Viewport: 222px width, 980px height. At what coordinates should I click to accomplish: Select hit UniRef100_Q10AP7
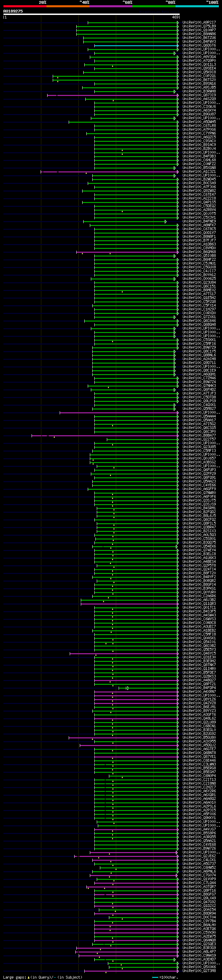pos(199,30)
